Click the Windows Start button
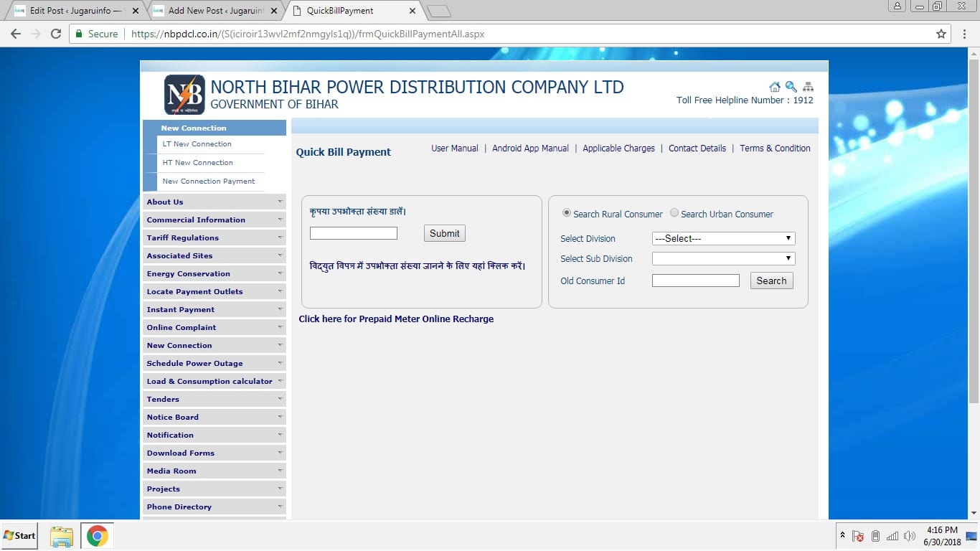 [x=19, y=536]
